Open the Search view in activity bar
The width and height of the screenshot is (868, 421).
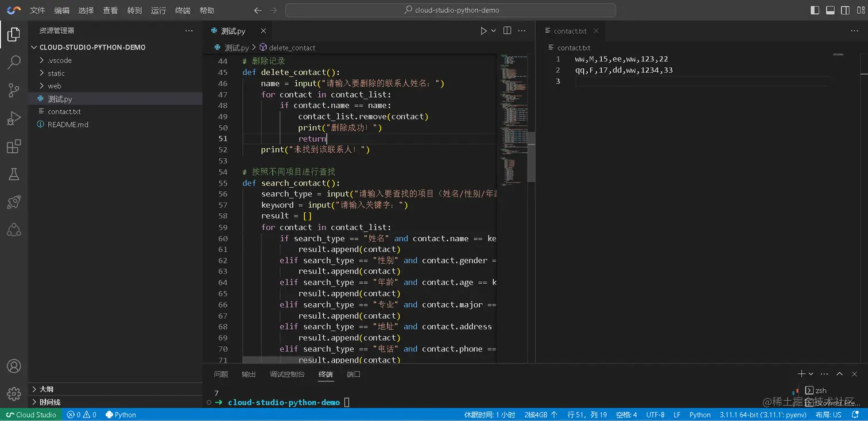pos(14,62)
